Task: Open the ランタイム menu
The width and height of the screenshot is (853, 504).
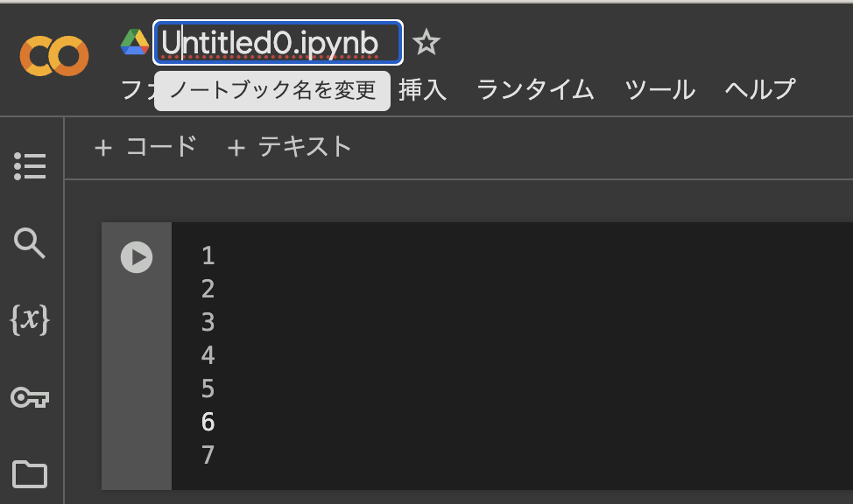Action: coord(535,89)
